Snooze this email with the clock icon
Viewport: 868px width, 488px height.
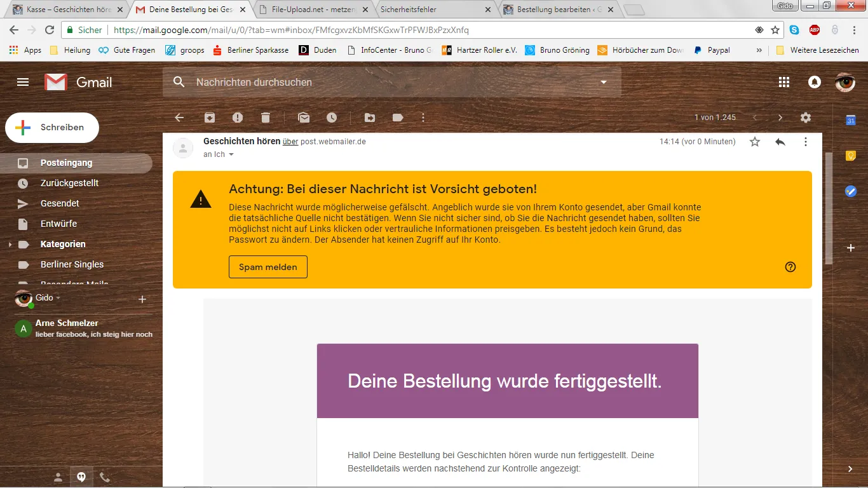click(x=332, y=118)
